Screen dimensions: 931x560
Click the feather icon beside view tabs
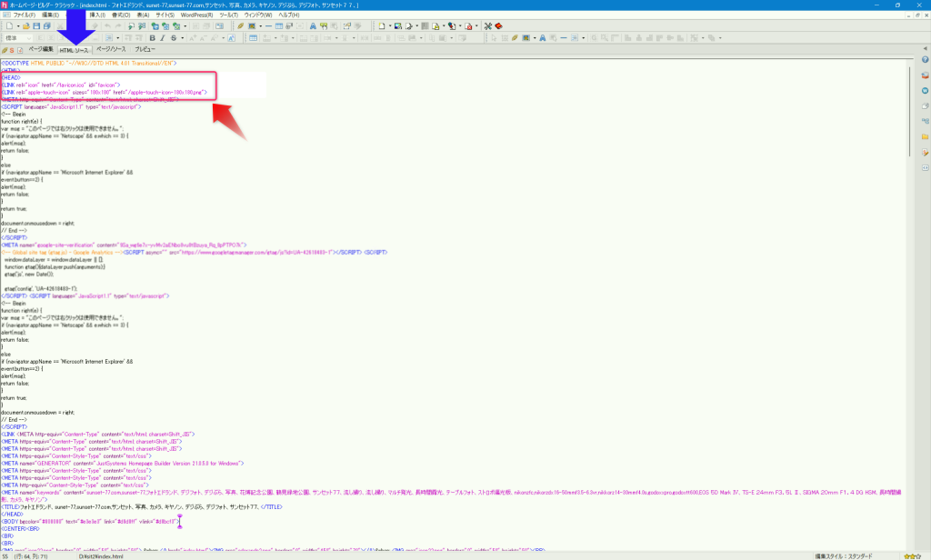5,51
